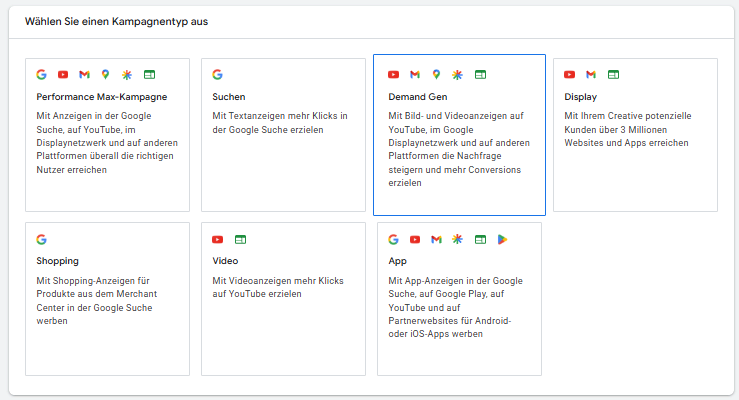Click Discover asterisk icon in Performance Max card

tap(127, 74)
